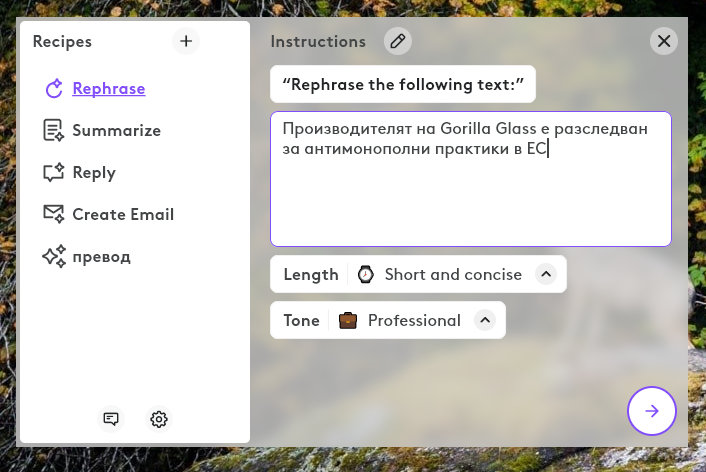
Task: Click the briefcase icon in Tone
Action: pos(348,320)
